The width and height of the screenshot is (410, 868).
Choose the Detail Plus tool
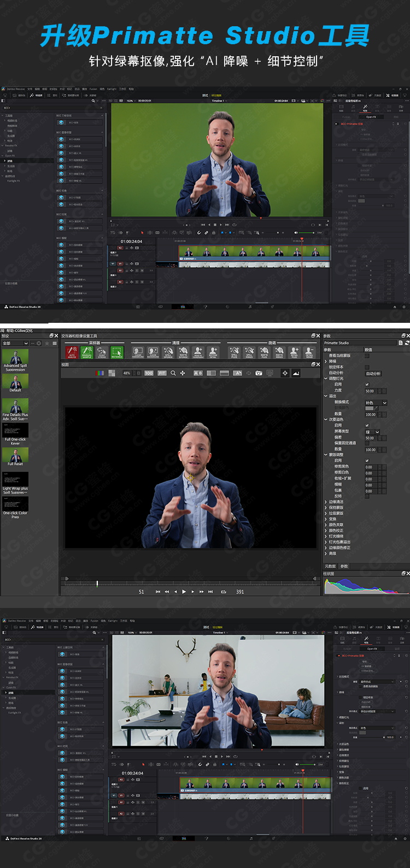pyautogui.click(x=294, y=352)
